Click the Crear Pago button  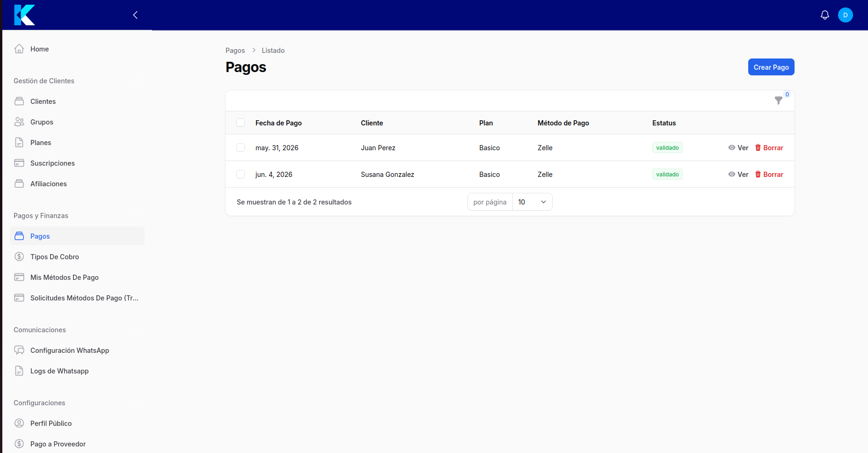771,67
